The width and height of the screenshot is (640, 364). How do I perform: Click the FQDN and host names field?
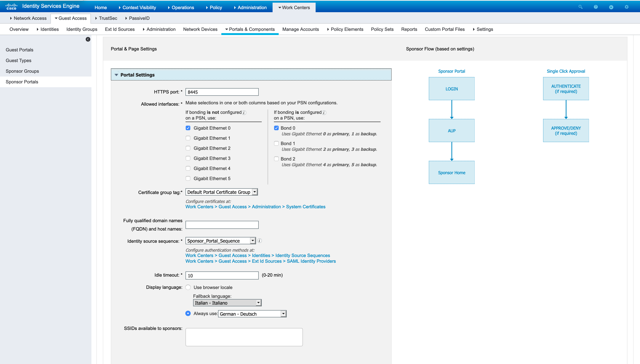(222, 225)
